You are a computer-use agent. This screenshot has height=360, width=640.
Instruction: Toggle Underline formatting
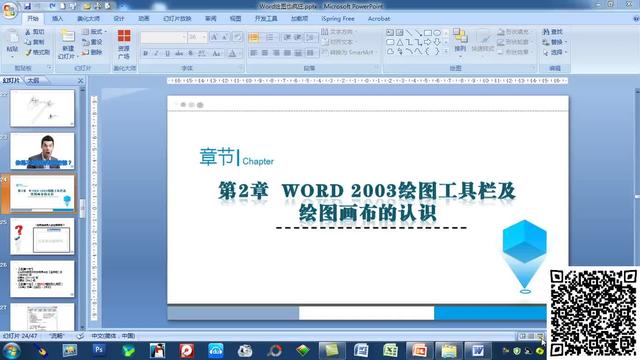[x=167, y=53]
